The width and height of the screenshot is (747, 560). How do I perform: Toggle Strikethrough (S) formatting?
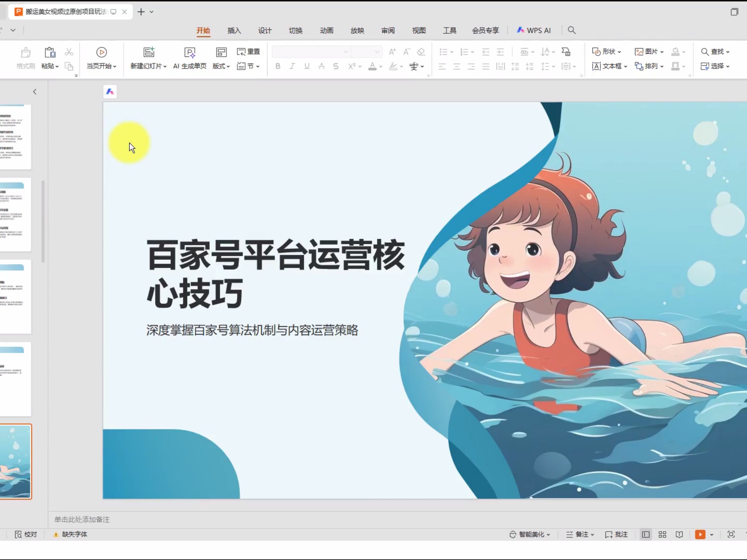[x=336, y=66]
